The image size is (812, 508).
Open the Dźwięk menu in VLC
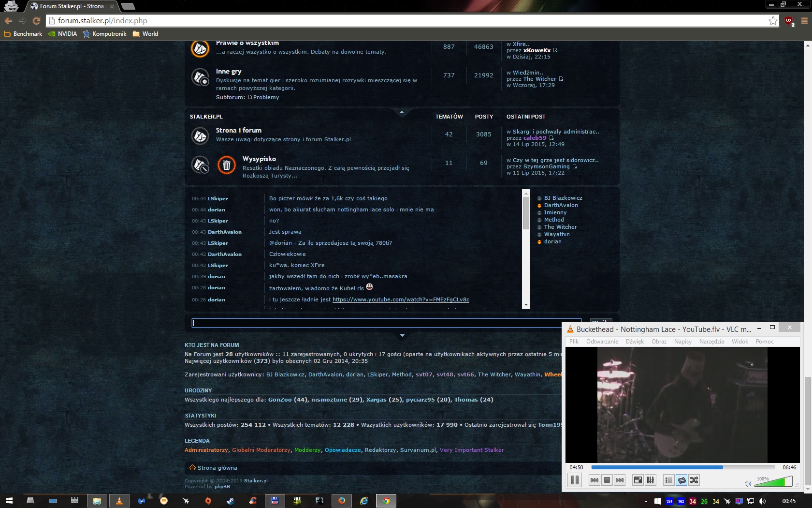click(635, 342)
